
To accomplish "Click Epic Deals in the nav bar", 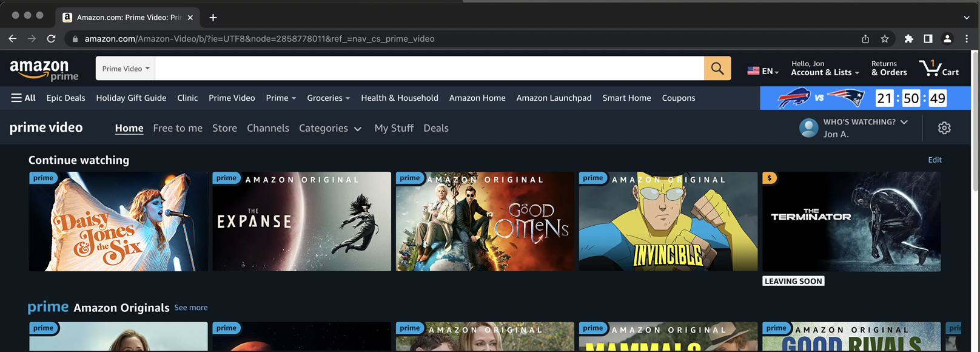I will (65, 98).
